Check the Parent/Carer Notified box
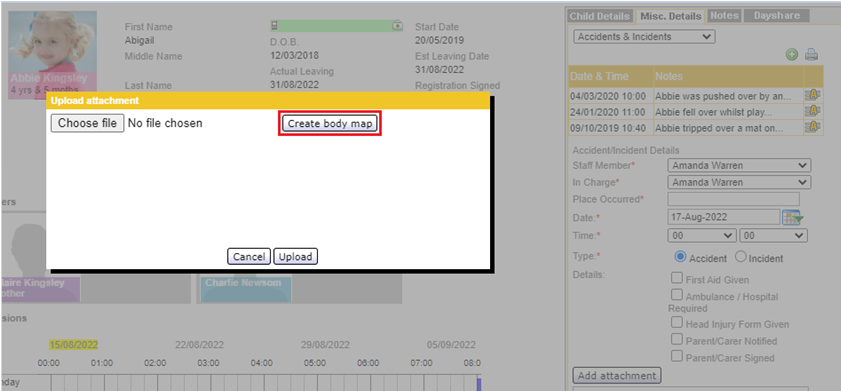 coord(677,340)
